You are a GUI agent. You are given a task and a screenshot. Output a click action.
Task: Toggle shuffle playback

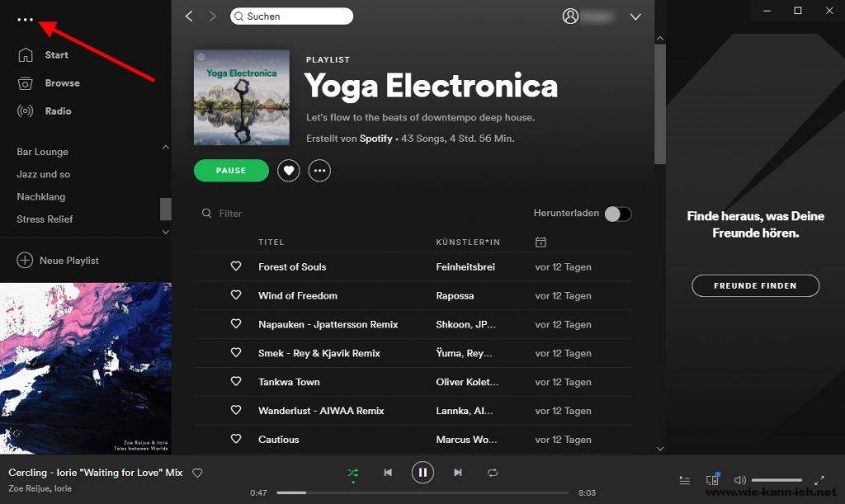(x=353, y=473)
